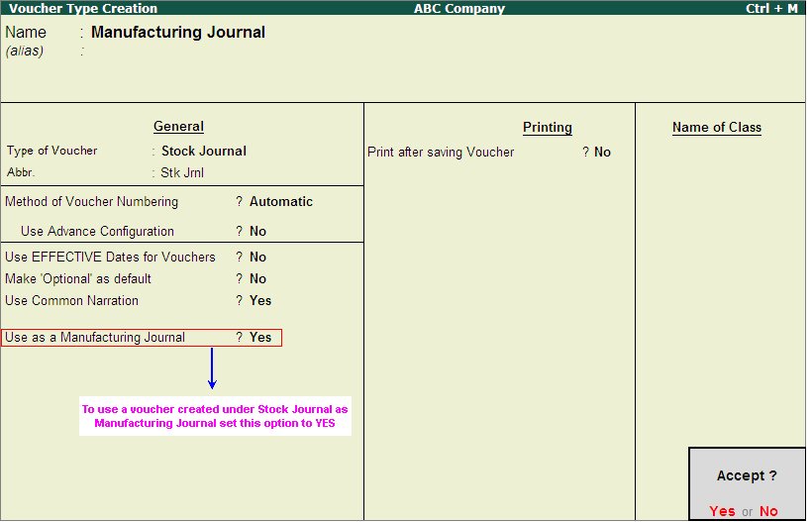Click the 'Voucher Type Creation' title text

pyautogui.click(x=83, y=8)
